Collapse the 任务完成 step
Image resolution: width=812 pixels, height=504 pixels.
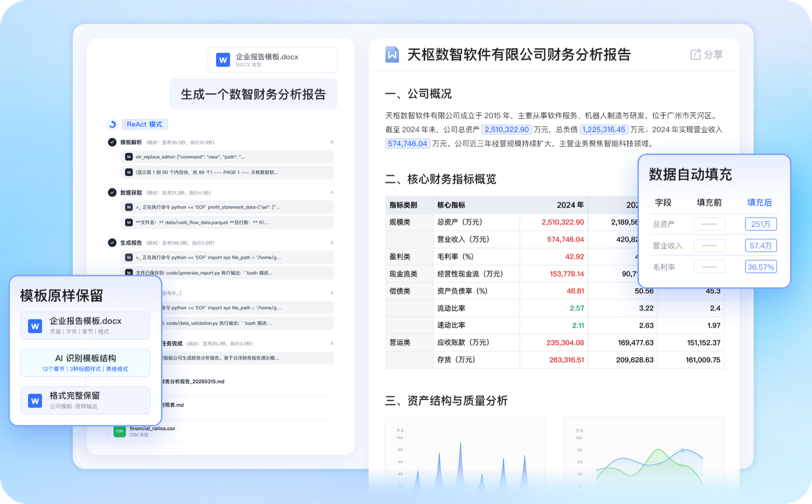click(x=332, y=343)
